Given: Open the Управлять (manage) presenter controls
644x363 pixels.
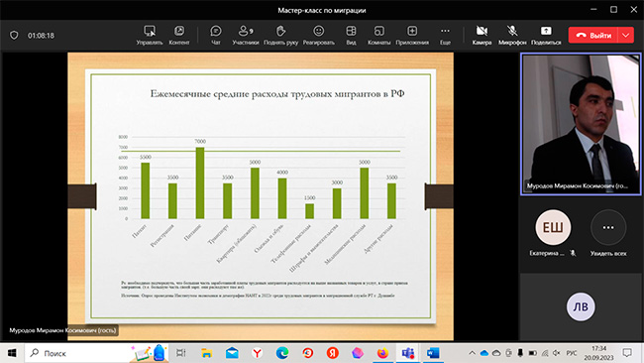Looking at the screenshot, I should pos(150,36).
